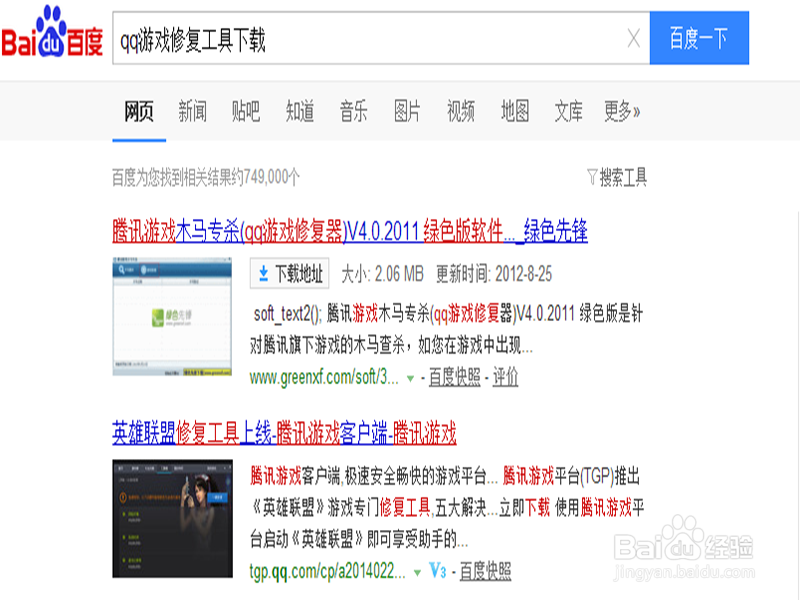Click the V3 verification badge icon
800x600 pixels.
click(x=438, y=570)
